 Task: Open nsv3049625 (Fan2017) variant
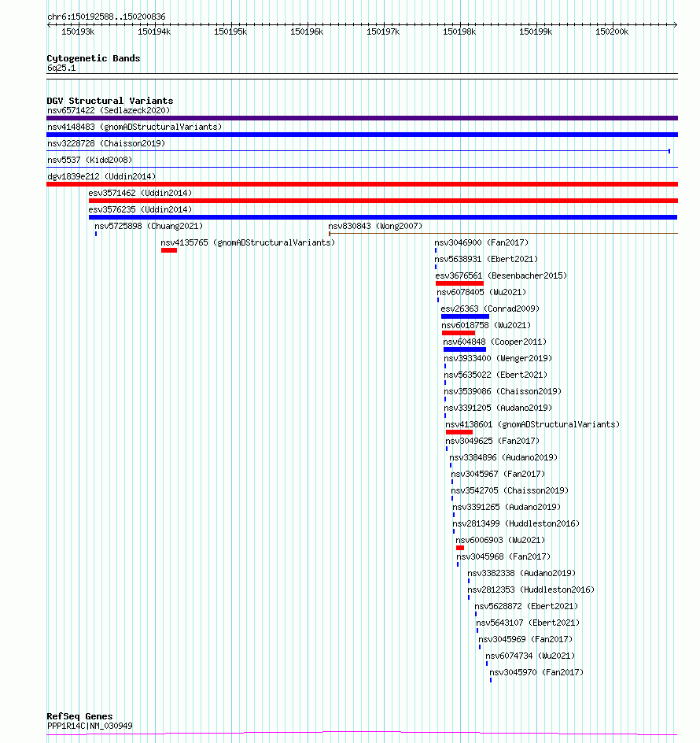click(x=492, y=442)
